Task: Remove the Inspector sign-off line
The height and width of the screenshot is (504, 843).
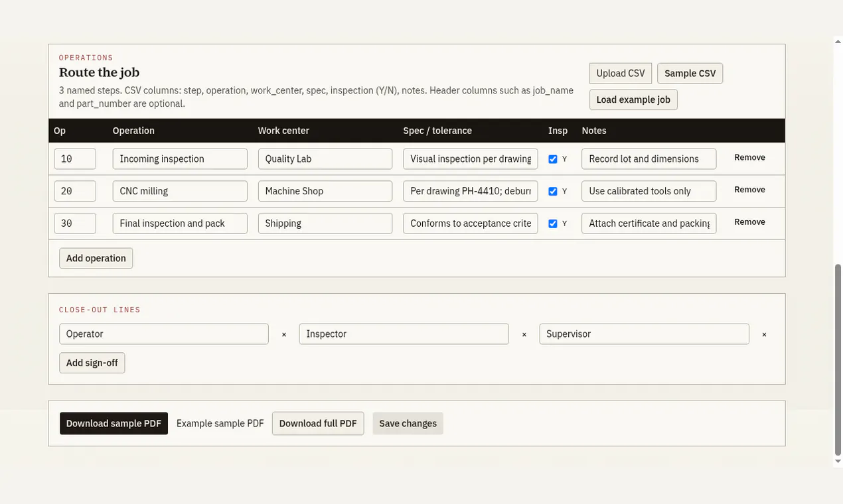Action: (x=524, y=335)
